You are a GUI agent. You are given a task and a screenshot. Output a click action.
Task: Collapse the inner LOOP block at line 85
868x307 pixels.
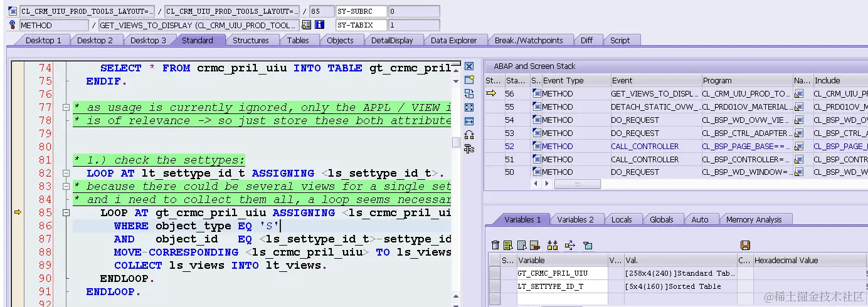tap(66, 212)
